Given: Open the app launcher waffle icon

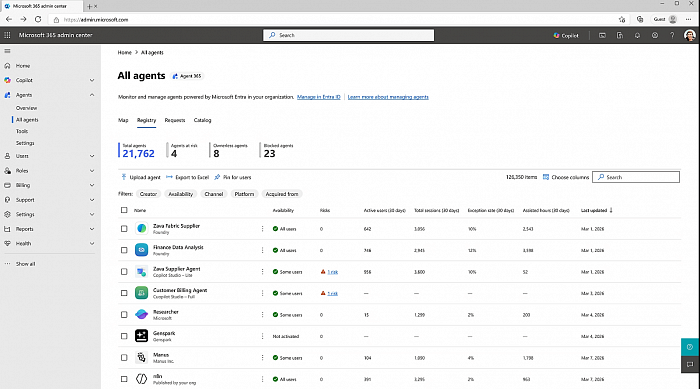Looking at the screenshot, I should click(7, 35).
